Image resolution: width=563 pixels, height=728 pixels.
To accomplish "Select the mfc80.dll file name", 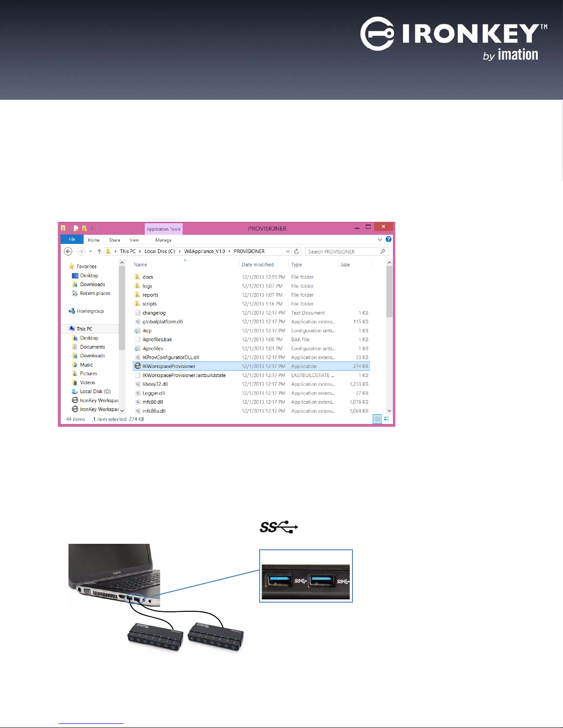I will (x=153, y=402).
